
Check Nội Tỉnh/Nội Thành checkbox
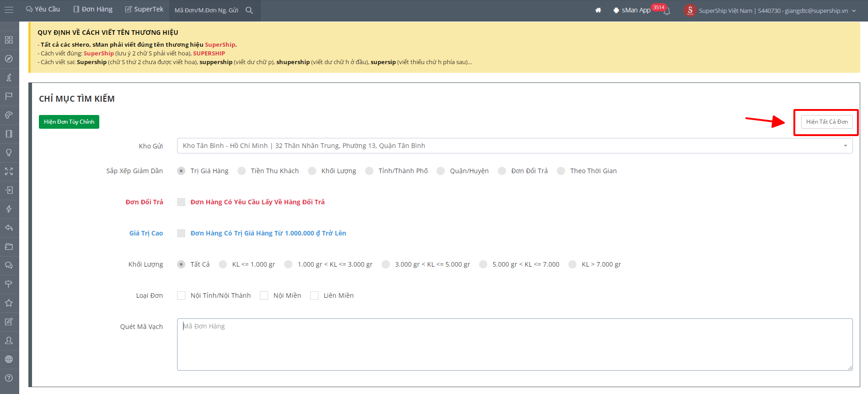[x=181, y=295]
